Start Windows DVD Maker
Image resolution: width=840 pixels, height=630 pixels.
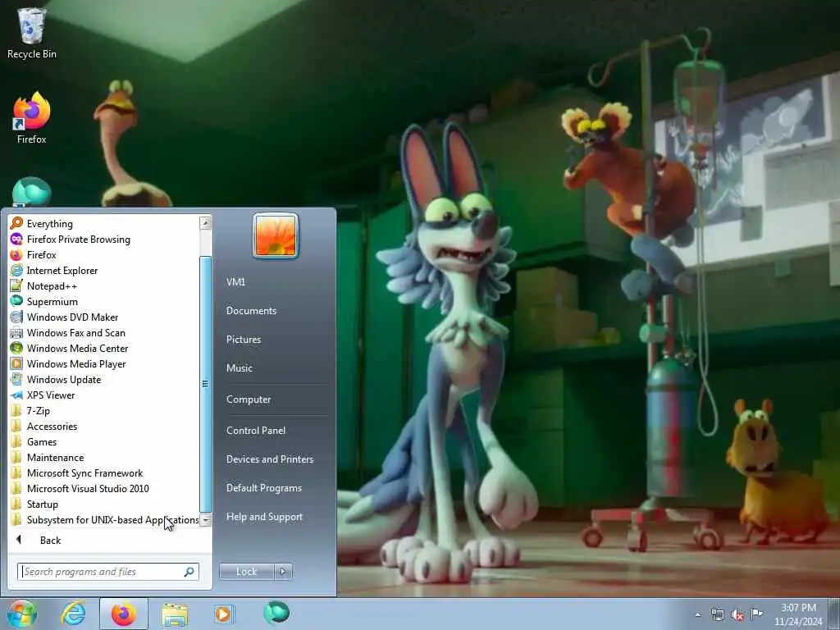pyautogui.click(x=72, y=317)
